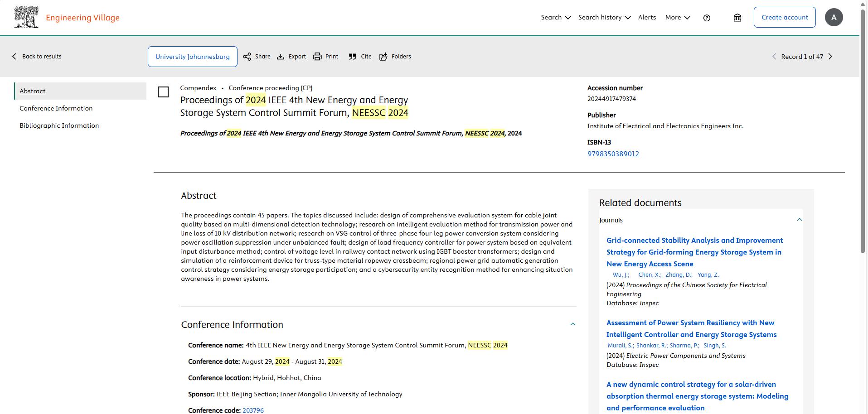868x414 pixels.
Task: Go to next record arrow
Action: 830,57
